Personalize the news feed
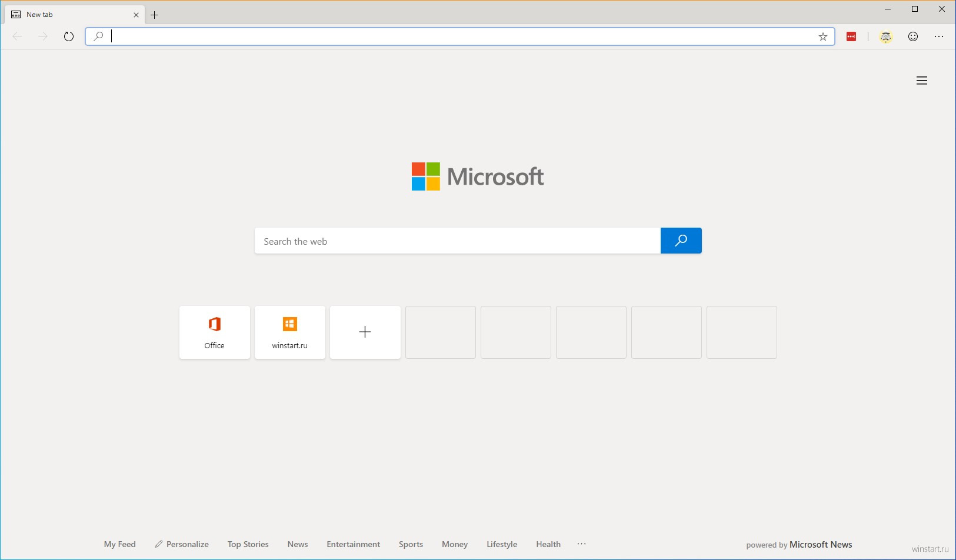This screenshot has height=560, width=956. pos(182,544)
